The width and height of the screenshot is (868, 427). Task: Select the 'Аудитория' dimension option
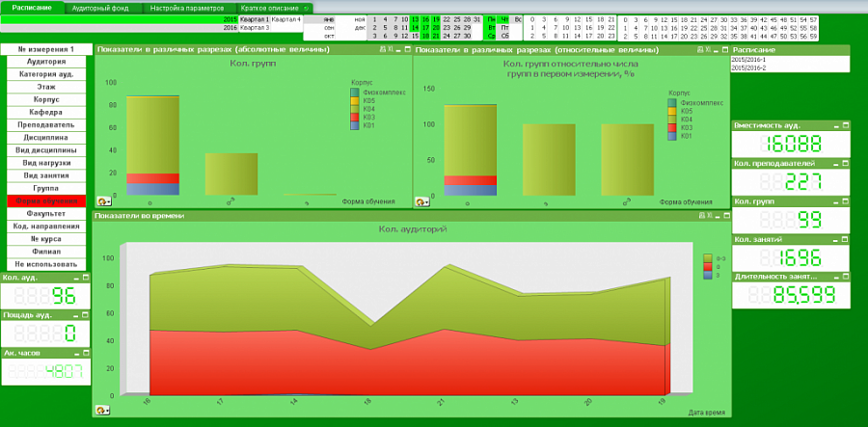[x=46, y=61]
